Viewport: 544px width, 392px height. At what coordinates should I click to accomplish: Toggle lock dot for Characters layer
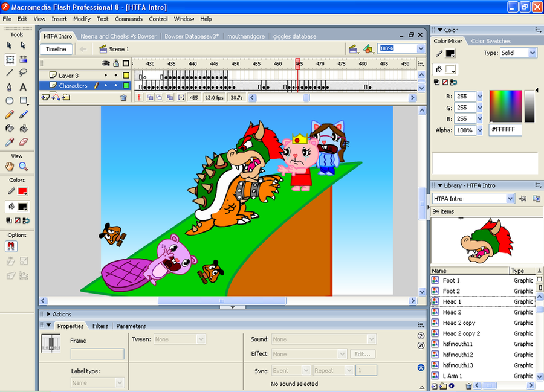click(116, 85)
